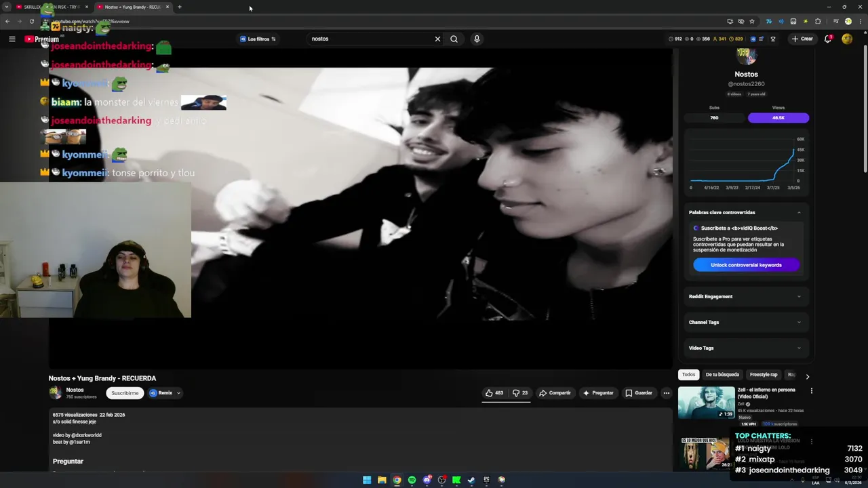Start voice search with the microphone
Screen dimensions: 868x488
pyautogui.click(x=477, y=39)
